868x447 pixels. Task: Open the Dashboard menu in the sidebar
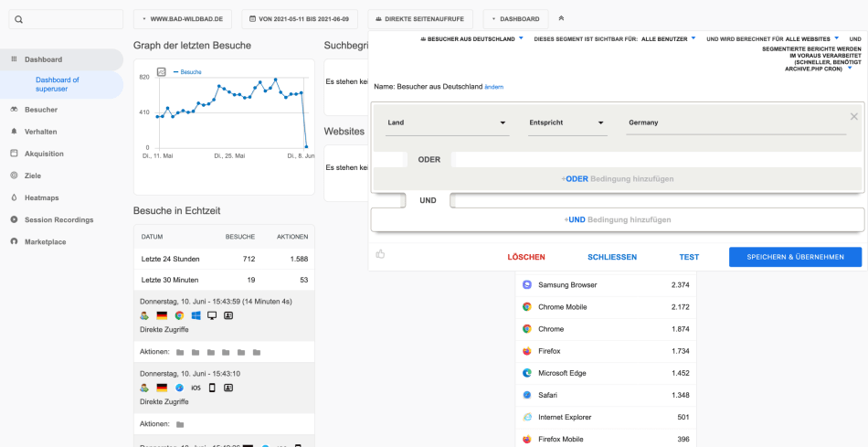point(61,59)
